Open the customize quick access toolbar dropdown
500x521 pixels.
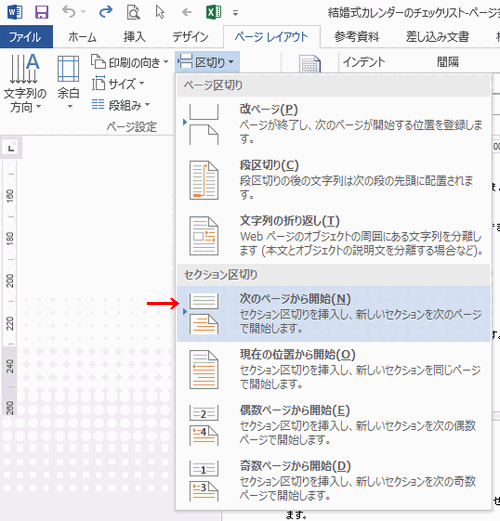pos(235,13)
